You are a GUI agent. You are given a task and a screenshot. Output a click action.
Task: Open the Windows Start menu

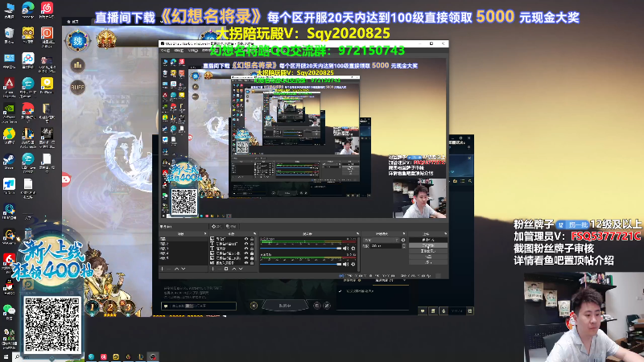[6, 356]
